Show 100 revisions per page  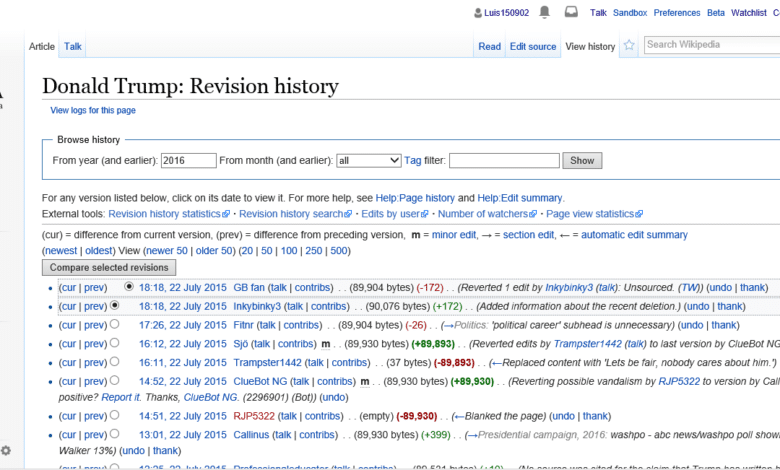[289, 251]
